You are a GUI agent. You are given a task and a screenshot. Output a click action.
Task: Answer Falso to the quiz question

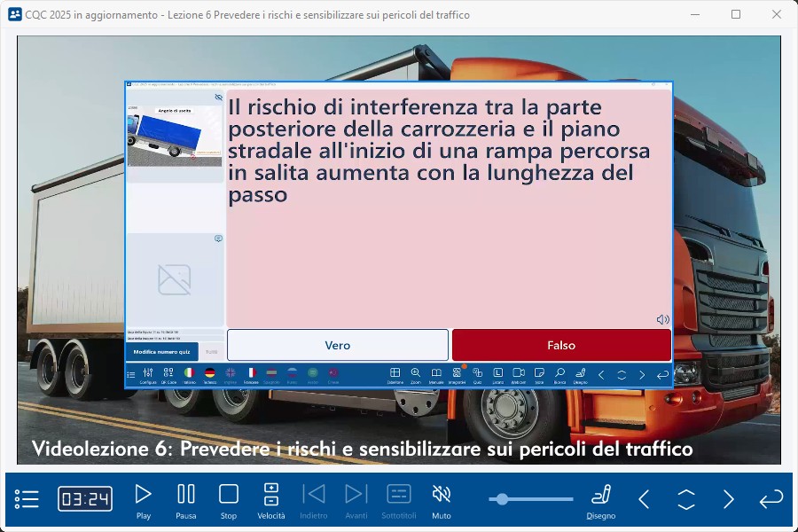point(561,345)
